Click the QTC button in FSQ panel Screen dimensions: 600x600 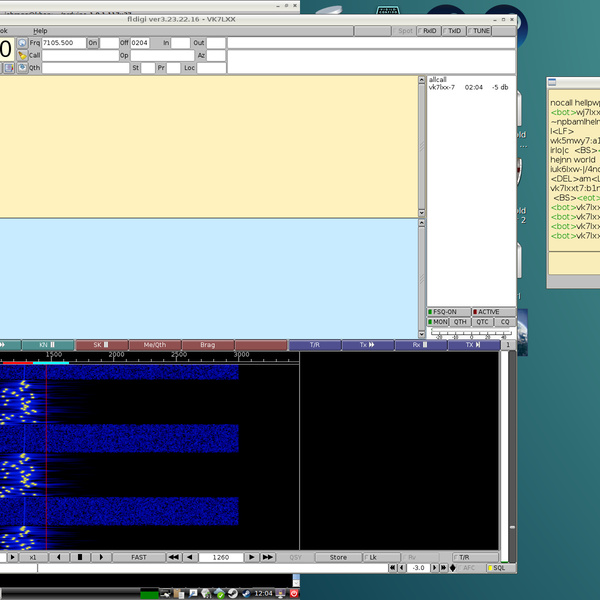[483, 322]
